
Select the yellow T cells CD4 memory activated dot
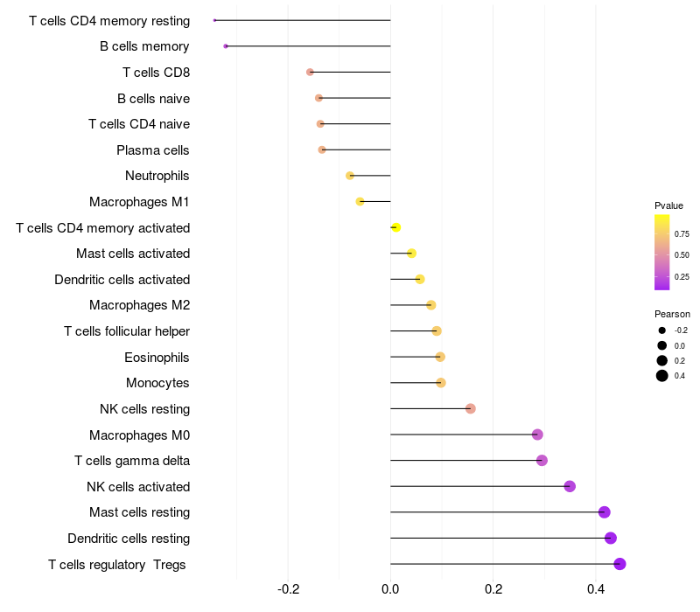(x=395, y=227)
